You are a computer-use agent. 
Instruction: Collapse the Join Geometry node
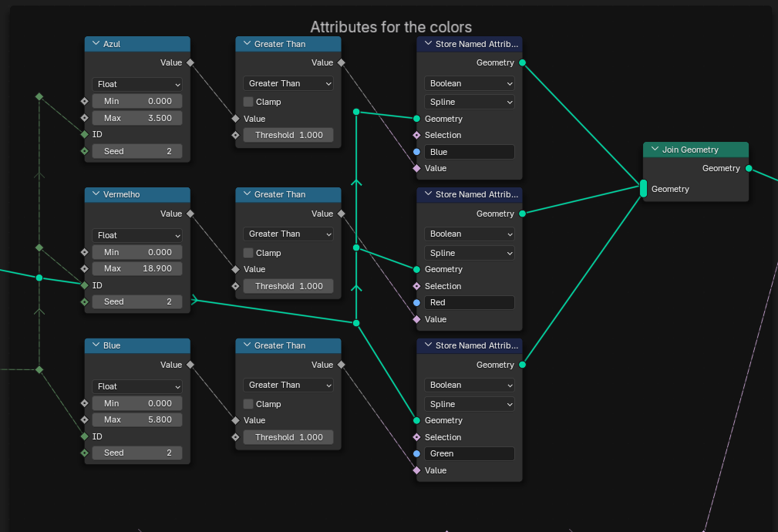coord(655,149)
